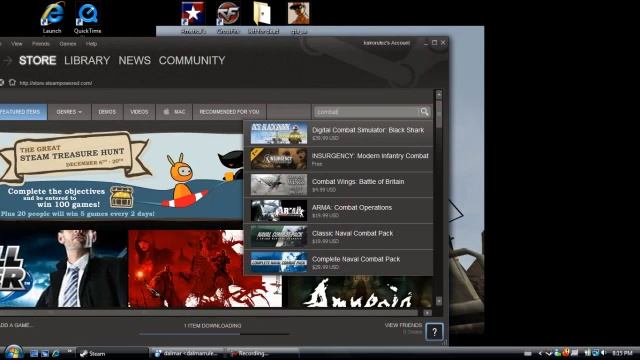Click the Steam taskbar button
This screenshot has width=640, height=360.
112,353
